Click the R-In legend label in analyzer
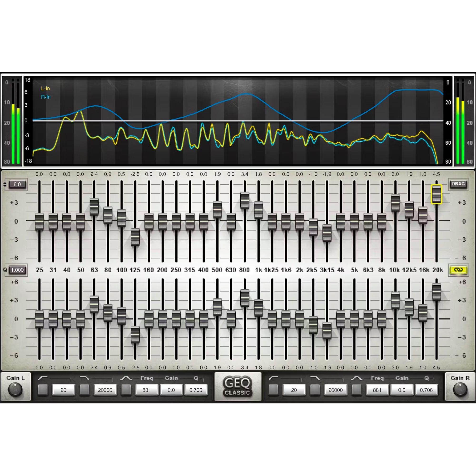The image size is (476, 476). tap(46, 97)
